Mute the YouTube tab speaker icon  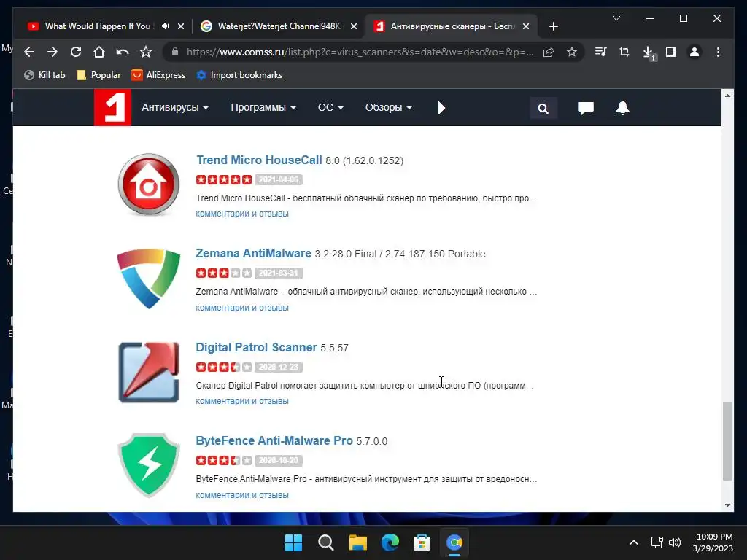[166, 26]
